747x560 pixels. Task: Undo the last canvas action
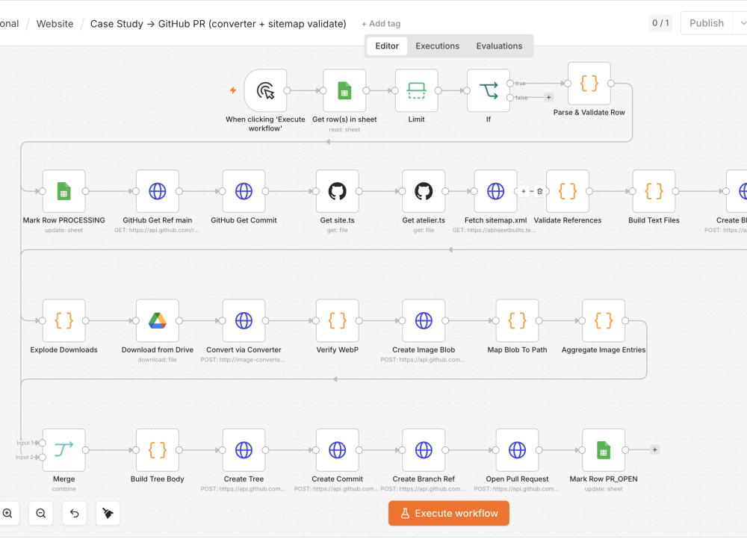coord(74,513)
